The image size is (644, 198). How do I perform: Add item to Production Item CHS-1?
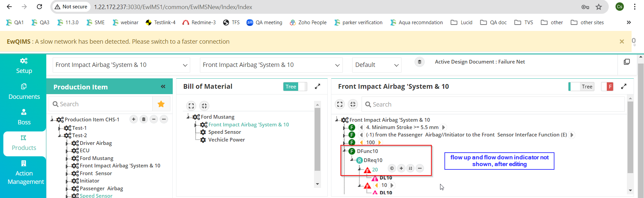coord(133,119)
